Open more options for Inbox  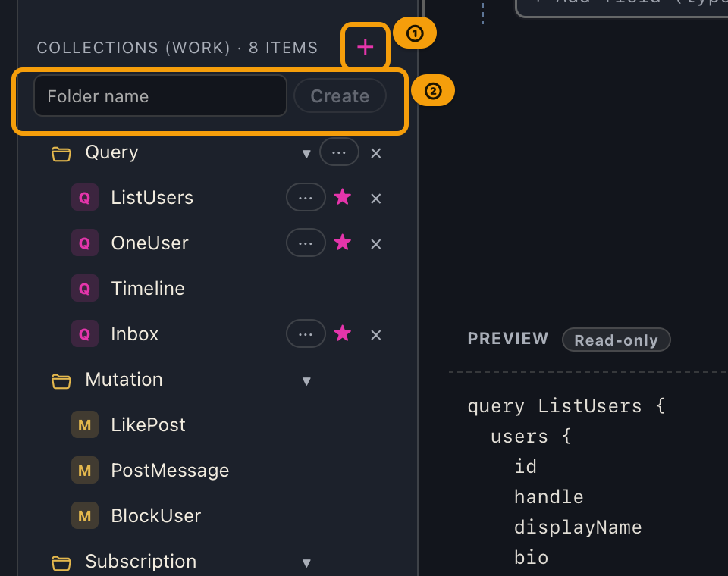coord(306,334)
